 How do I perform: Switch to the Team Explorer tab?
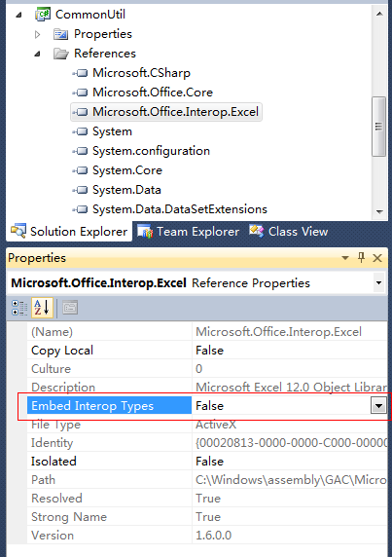(x=189, y=232)
